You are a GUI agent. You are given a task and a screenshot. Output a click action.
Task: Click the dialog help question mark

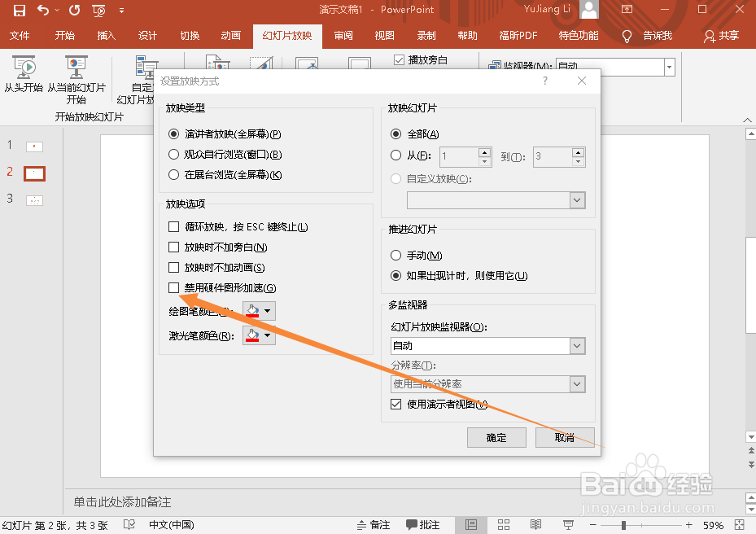pyautogui.click(x=544, y=81)
